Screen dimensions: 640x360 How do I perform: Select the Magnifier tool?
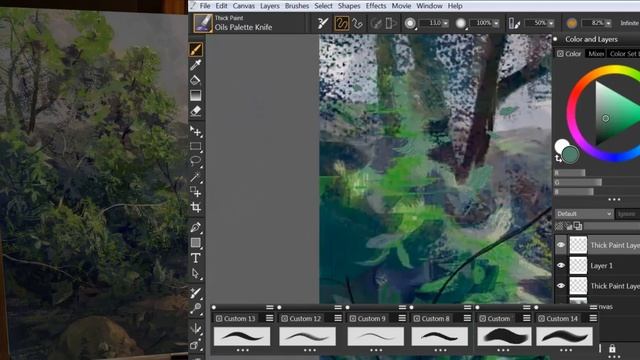[x=196, y=308]
